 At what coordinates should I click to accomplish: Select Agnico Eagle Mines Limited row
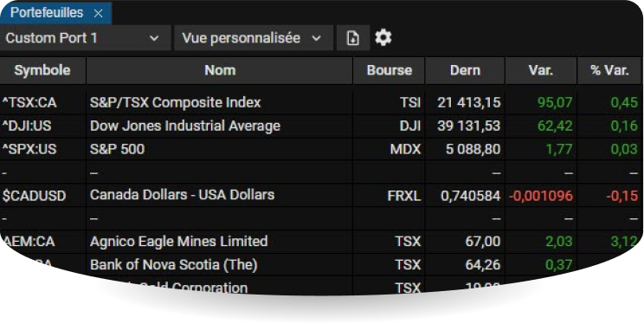(x=320, y=242)
